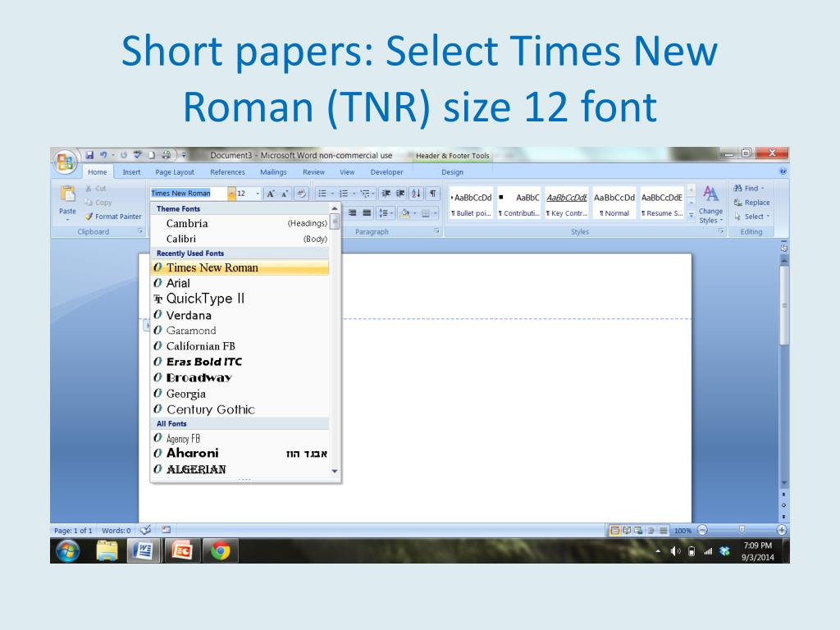Open File Explorer from taskbar

click(107, 550)
